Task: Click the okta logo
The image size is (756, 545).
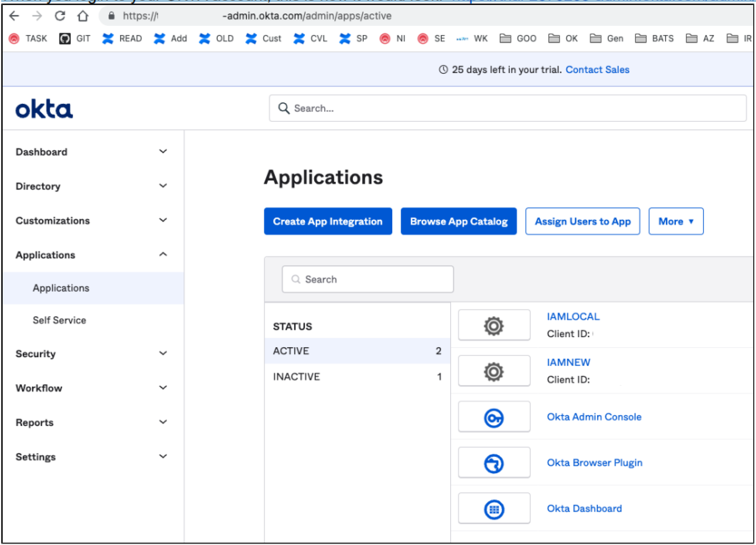Action: pos(44,109)
